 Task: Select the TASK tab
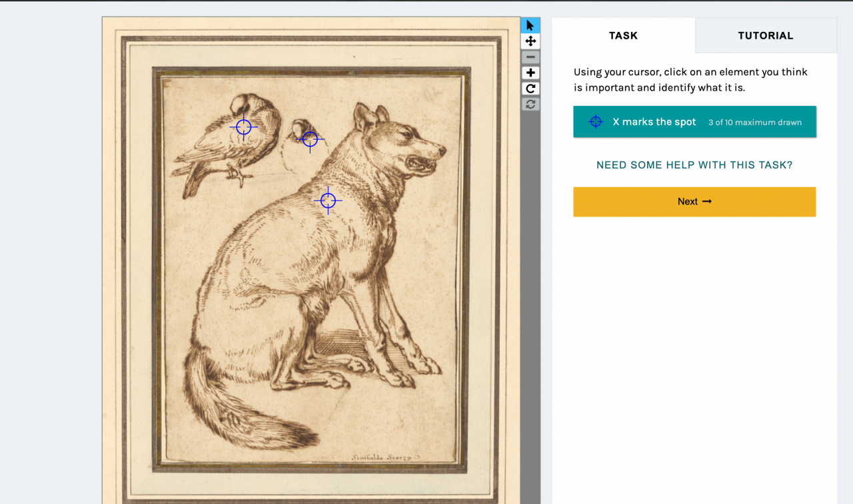tap(623, 35)
